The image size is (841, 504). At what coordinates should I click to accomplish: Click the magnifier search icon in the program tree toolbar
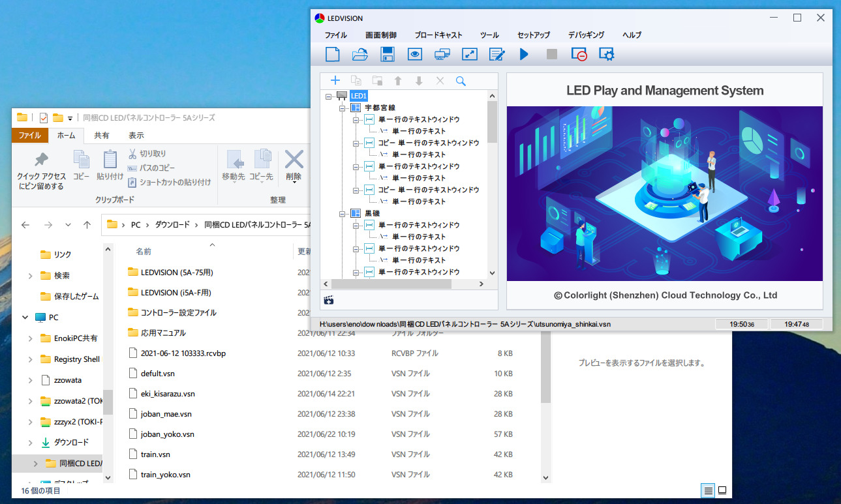pos(461,81)
